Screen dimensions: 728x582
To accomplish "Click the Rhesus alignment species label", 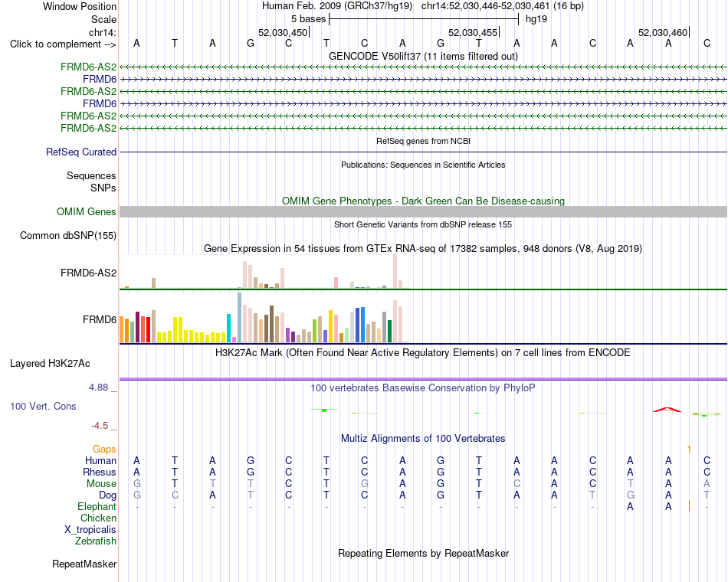I will coord(100,472).
